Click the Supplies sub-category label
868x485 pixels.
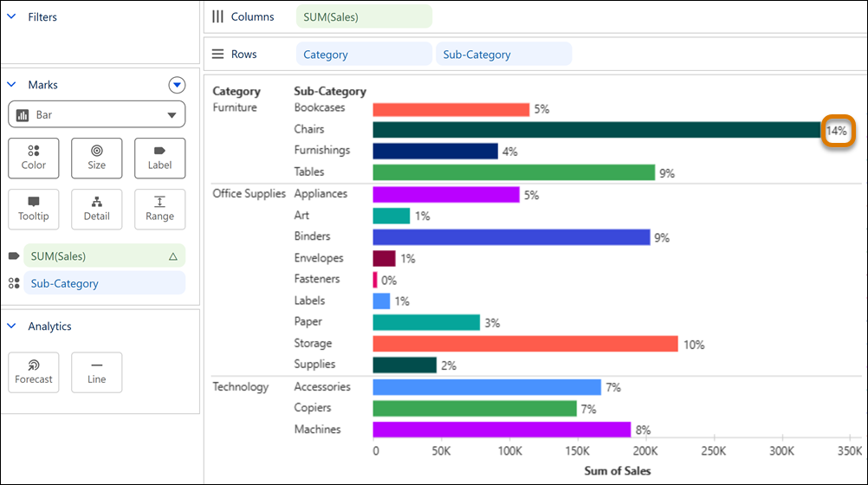click(x=314, y=365)
